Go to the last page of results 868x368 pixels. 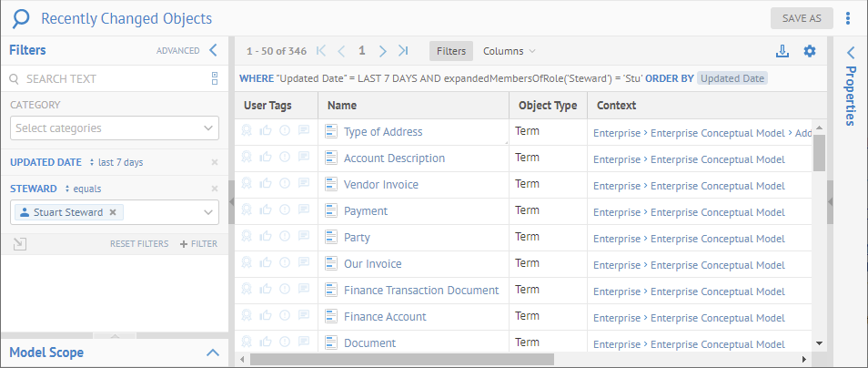click(403, 51)
